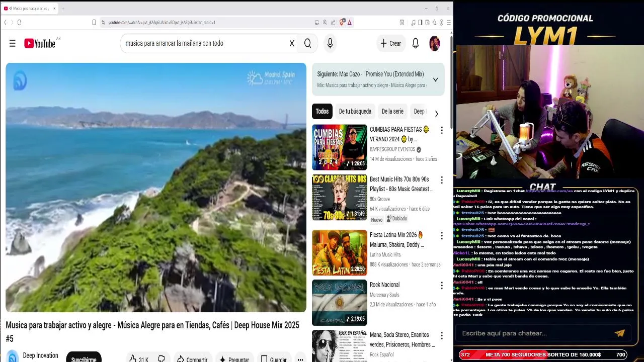
Task: Bookmark the page with the toolbar icon
Action: 94,23
